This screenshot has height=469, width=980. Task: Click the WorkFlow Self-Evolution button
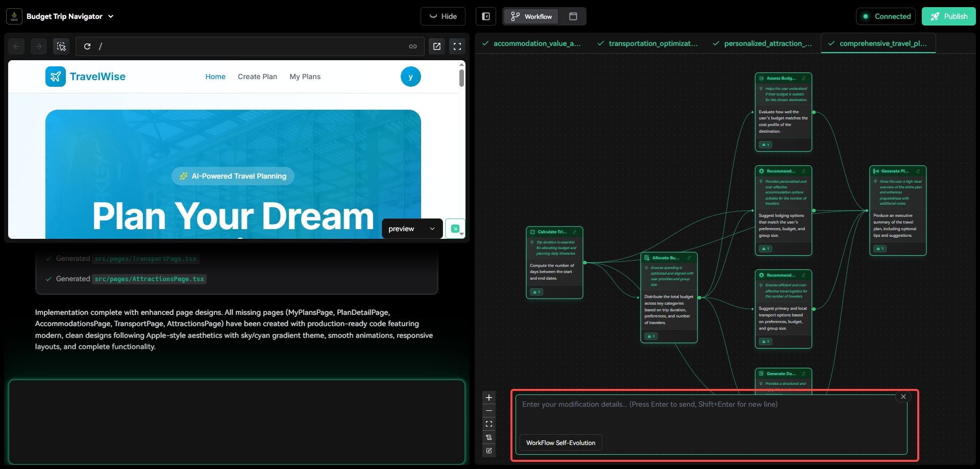[x=560, y=442]
